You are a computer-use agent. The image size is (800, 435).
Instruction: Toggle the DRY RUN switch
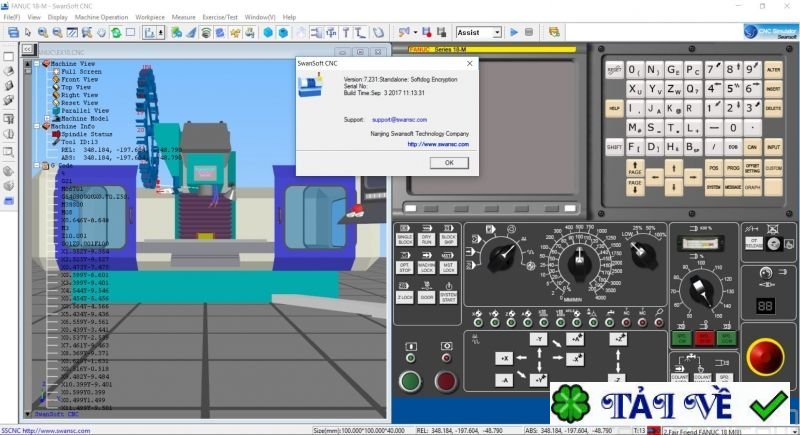pos(427,240)
